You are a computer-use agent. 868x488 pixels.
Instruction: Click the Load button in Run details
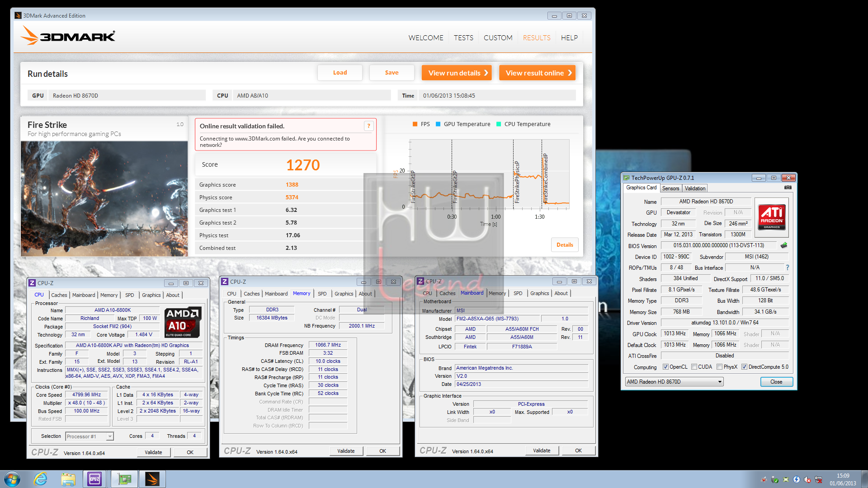pyautogui.click(x=340, y=73)
